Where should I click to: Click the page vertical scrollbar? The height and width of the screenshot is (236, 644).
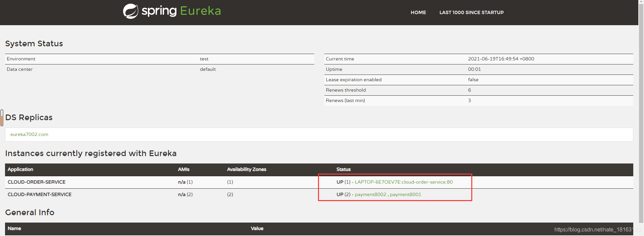tap(641, 111)
